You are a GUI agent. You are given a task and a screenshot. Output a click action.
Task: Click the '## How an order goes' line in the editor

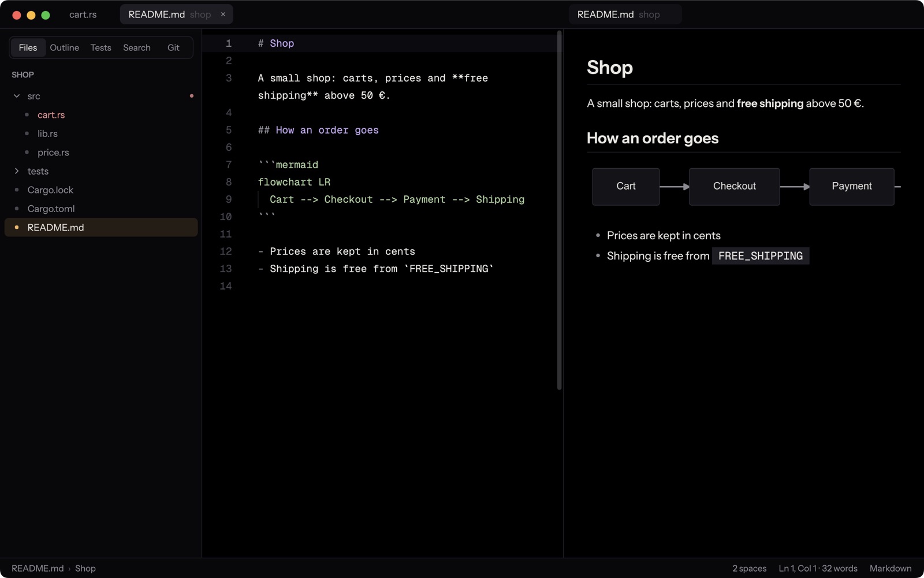[x=318, y=130]
